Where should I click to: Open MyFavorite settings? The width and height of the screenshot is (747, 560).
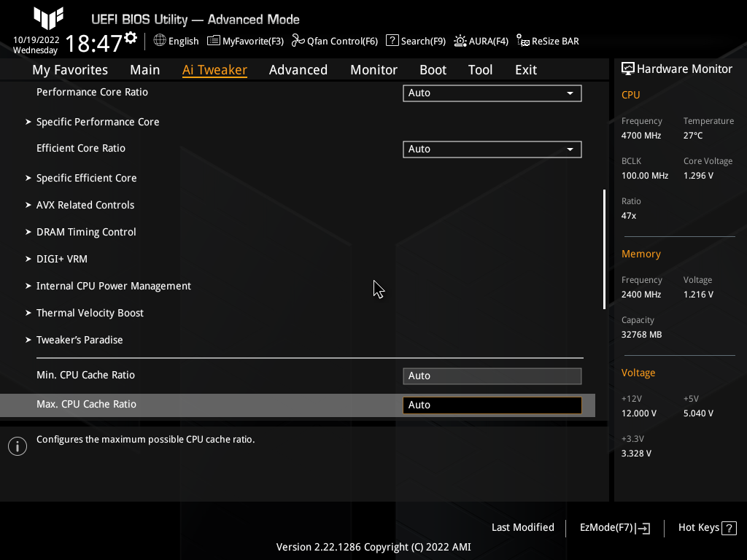(245, 41)
